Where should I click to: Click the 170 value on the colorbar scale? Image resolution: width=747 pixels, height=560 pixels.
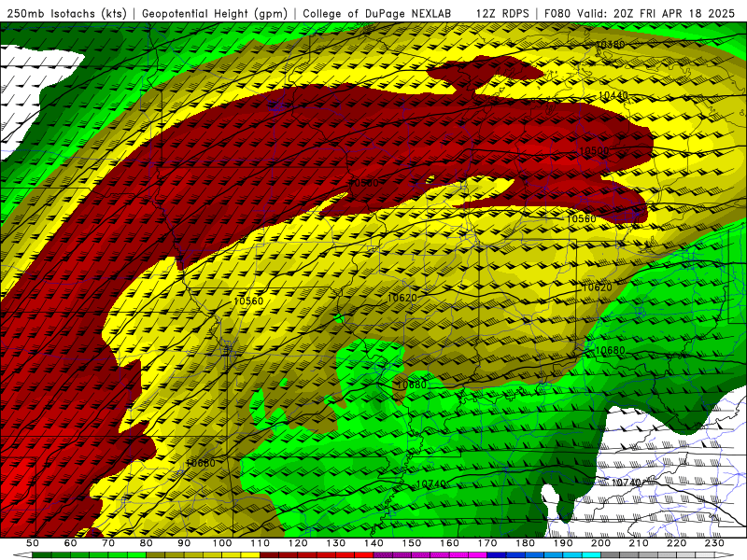487,543
